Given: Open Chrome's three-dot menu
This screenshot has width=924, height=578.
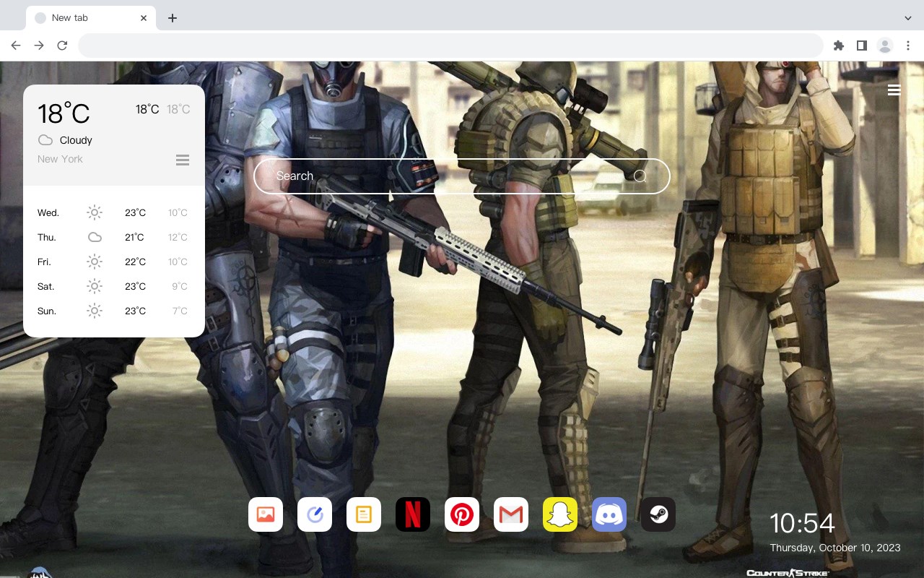Looking at the screenshot, I should coord(908,46).
